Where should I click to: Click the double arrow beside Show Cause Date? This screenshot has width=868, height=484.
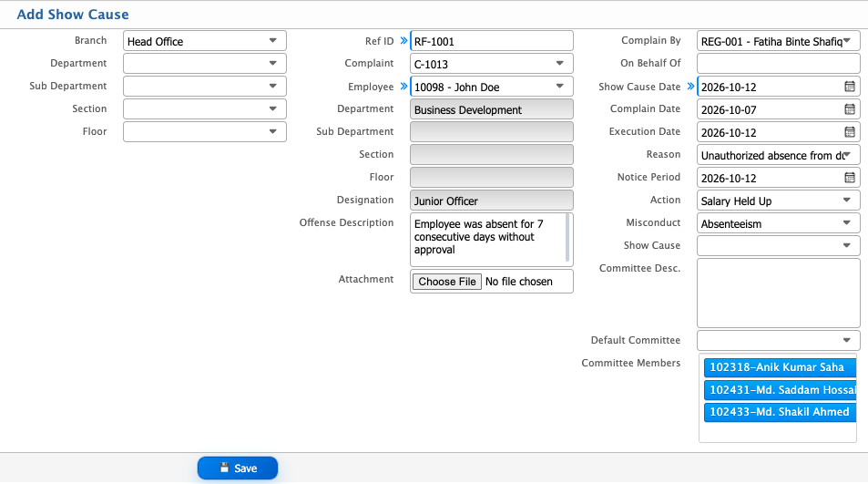tap(690, 86)
